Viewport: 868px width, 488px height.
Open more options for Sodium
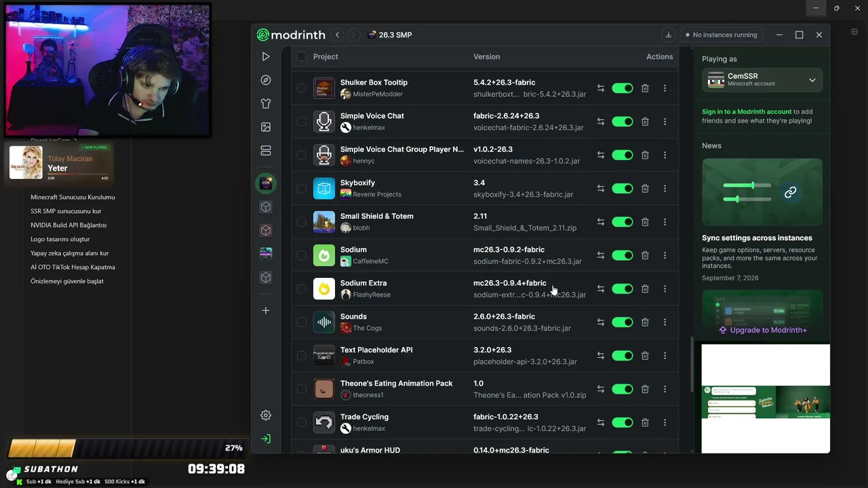665,256
